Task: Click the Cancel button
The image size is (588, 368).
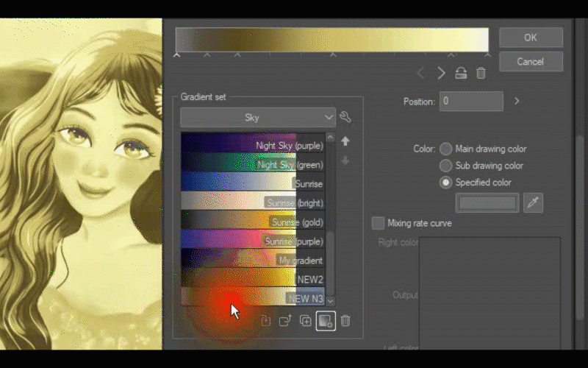Action: pos(531,62)
